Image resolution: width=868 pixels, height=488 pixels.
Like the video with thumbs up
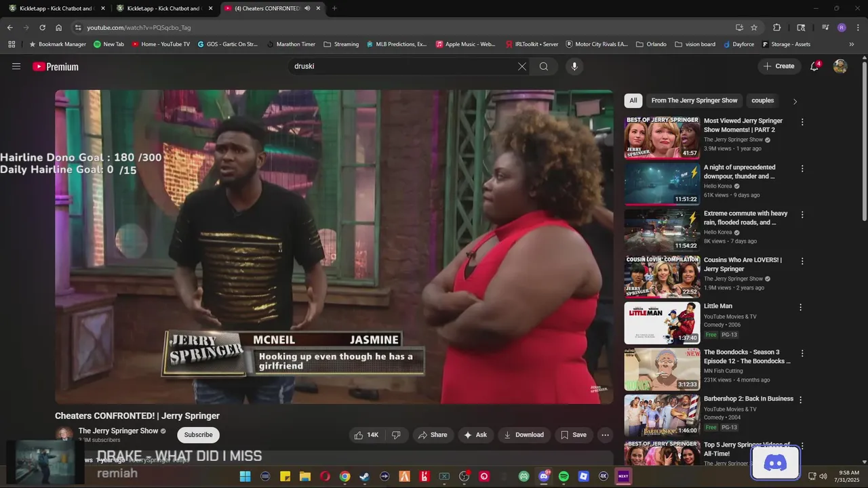366,435
